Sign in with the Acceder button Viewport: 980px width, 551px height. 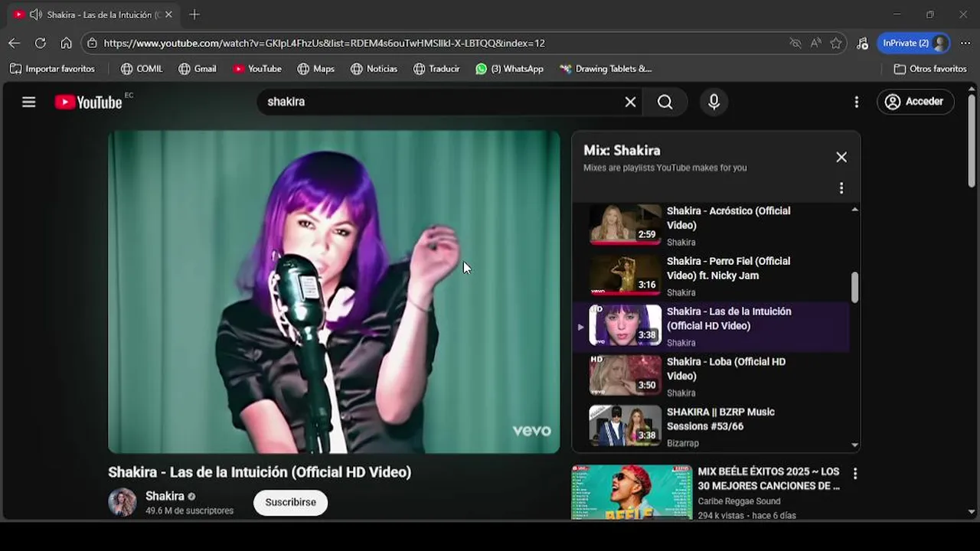915,101
